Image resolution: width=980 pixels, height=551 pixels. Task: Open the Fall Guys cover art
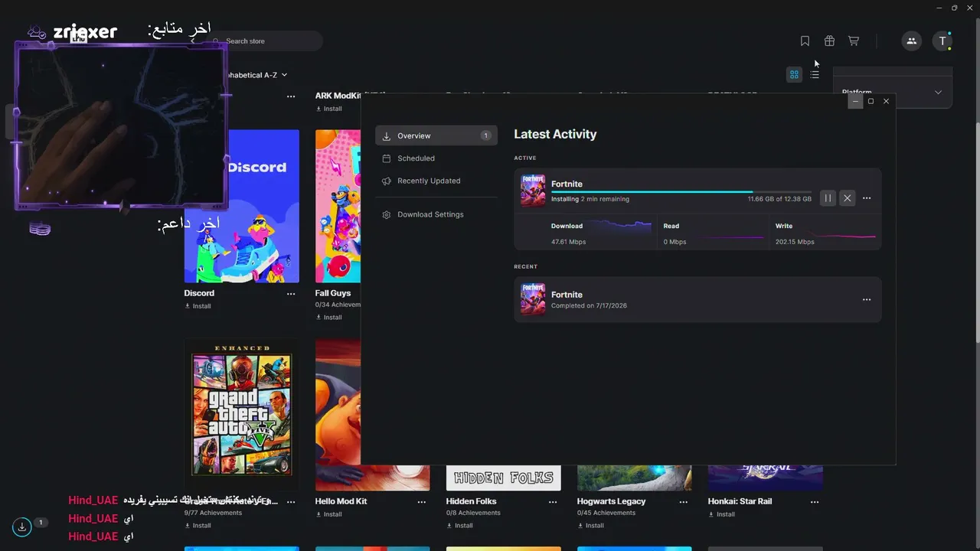click(x=338, y=206)
